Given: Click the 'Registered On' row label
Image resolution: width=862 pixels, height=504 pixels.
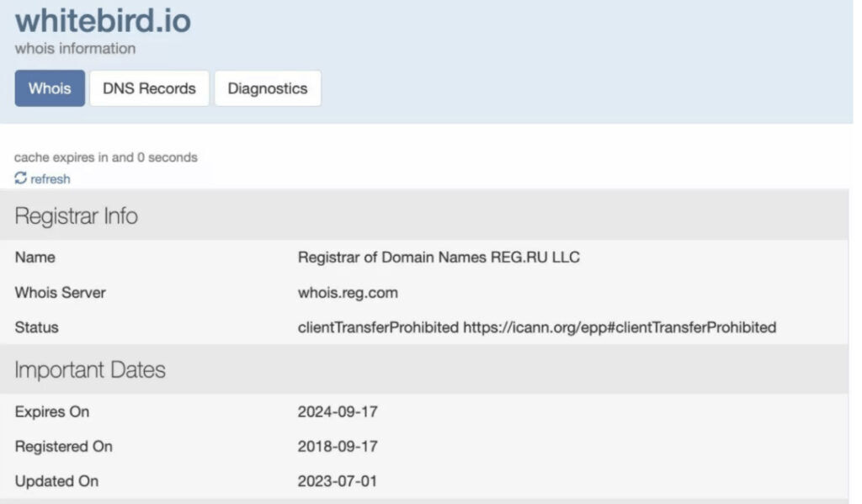Looking at the screenshot, I should pos(63,447).
